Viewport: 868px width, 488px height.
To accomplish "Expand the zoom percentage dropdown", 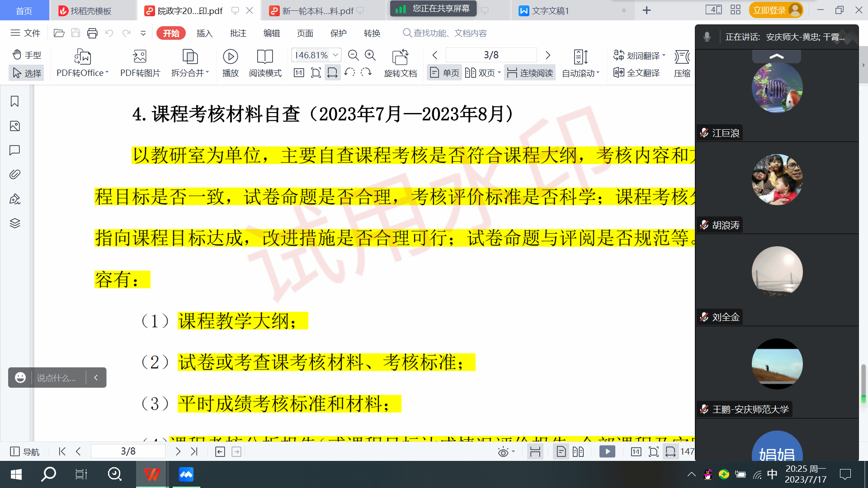I will (x=335, y=55).
